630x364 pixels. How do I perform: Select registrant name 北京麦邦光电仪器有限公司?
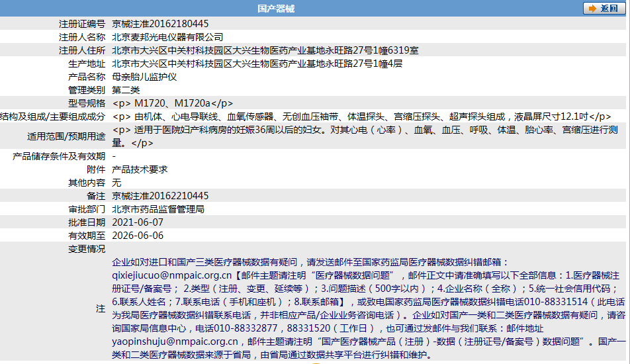167,37
